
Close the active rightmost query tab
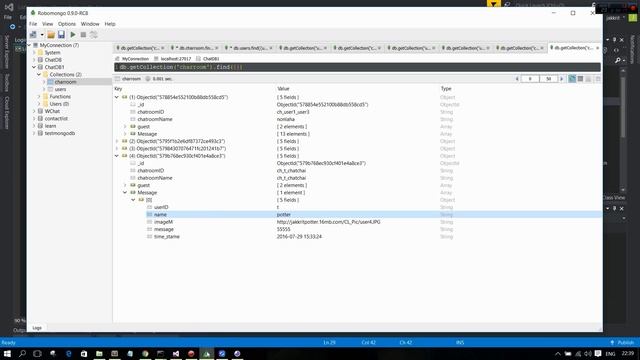coord(598,48)
